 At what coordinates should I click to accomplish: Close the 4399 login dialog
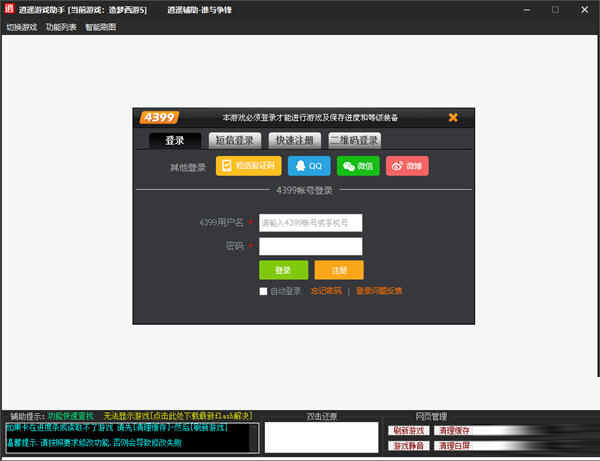pyautogui.click(x=453, y=117)
